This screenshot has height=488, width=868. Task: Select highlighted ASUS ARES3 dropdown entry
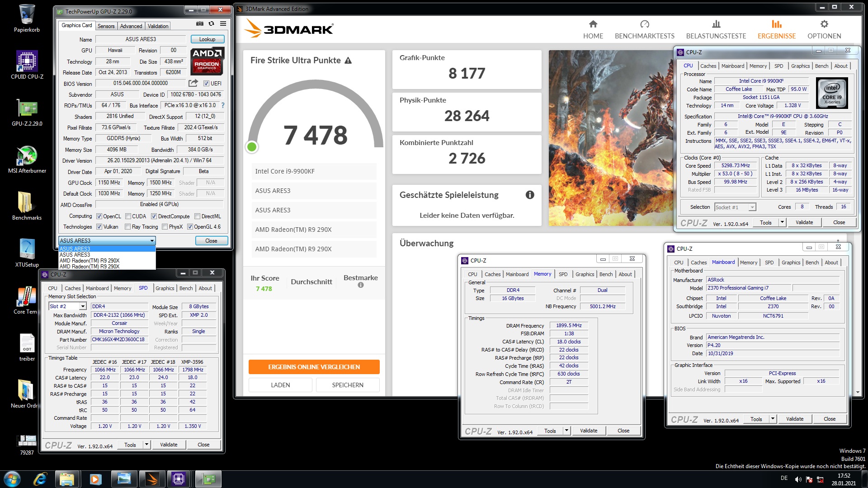pos(107,249)
